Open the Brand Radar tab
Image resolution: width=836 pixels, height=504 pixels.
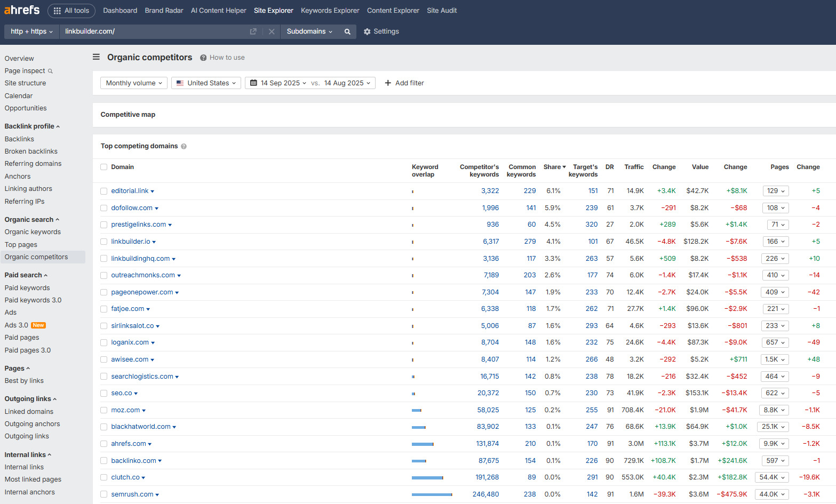[164, 11]
